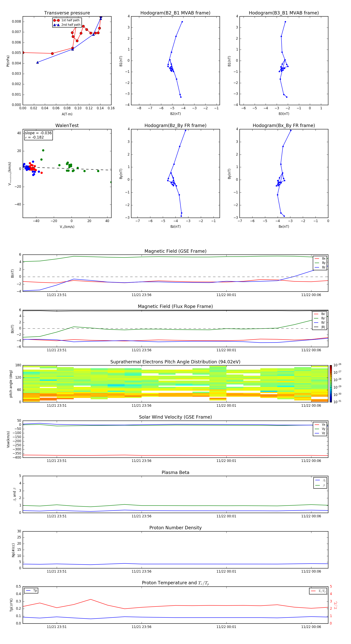Click the 'Magnetic Field (Flux Rope Frame)' title
351x644 pixels.
point(175,307)
